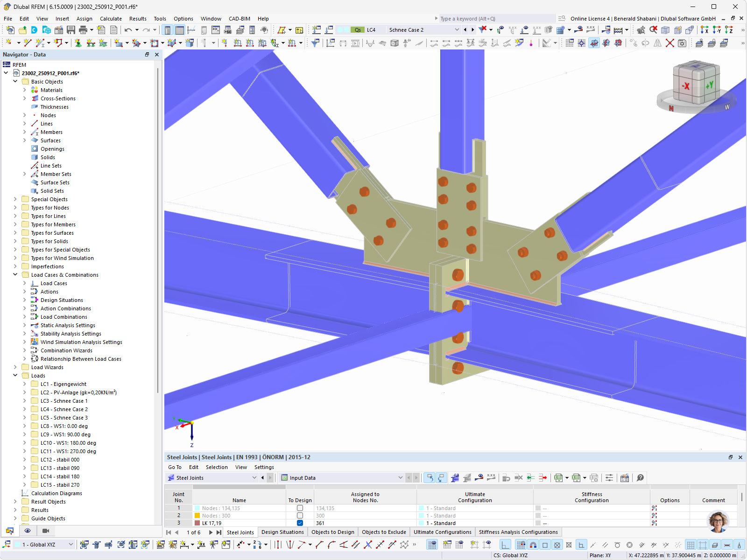Click the Excel export icon in Steel Joints toolbar
This screenshot has width=747, height=560.
(x=558, y=478)
